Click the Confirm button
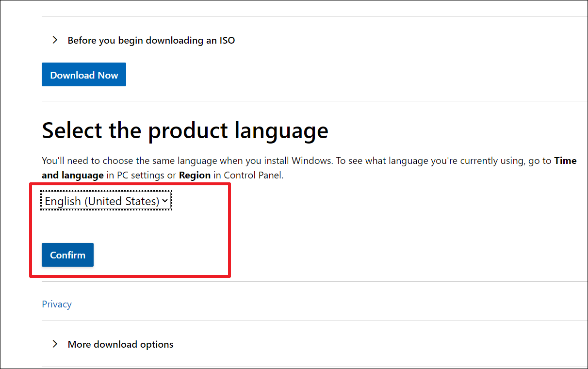Viewport: 588px width, 369px height. point(67,255)
